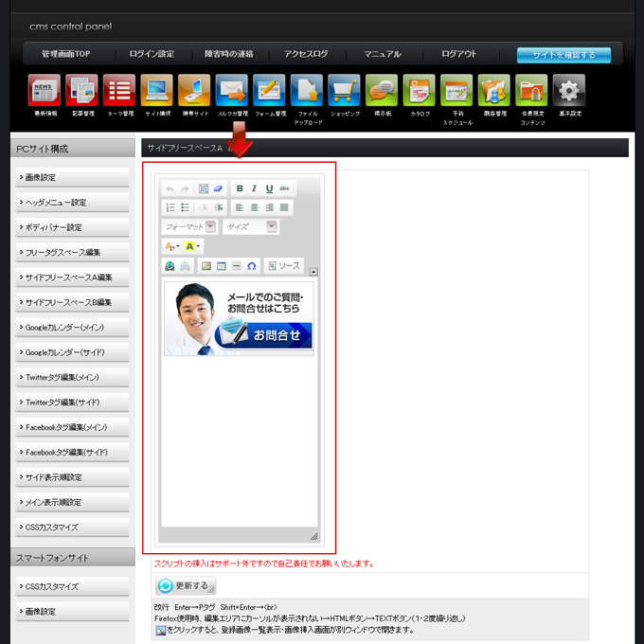Click the 基本設定 gear icon
The height and width of the screenshot is (644, 644).
pyautogui.click(x=568, y=92)
